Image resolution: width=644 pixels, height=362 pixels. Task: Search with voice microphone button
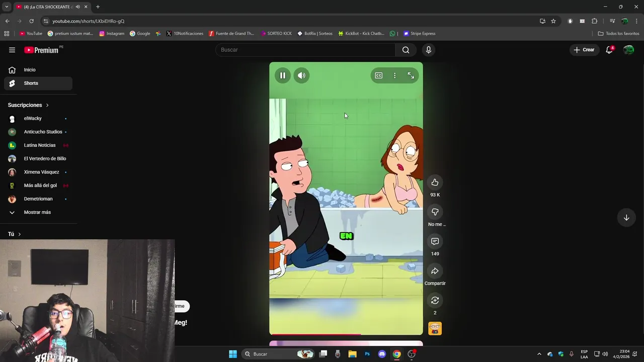(429, 50)
